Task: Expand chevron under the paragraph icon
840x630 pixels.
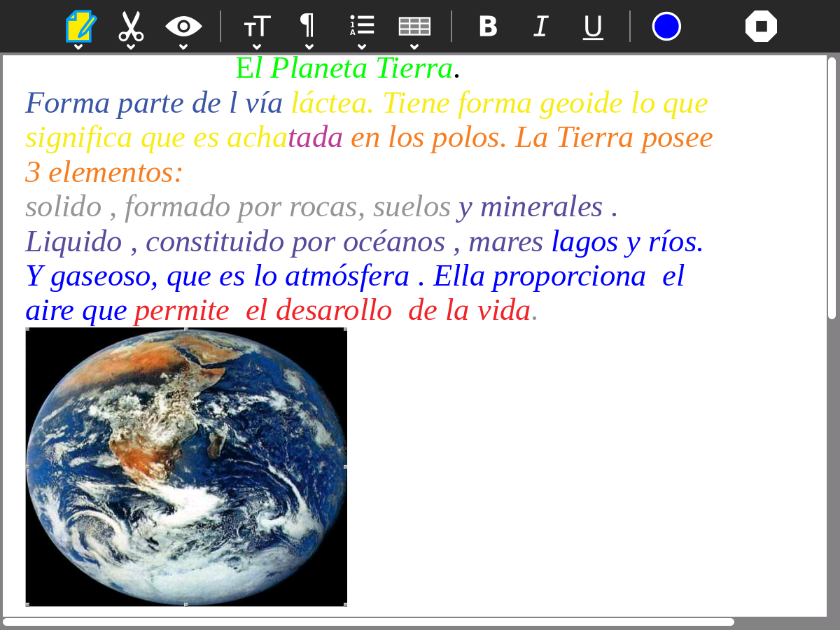Action: (309, 47)
